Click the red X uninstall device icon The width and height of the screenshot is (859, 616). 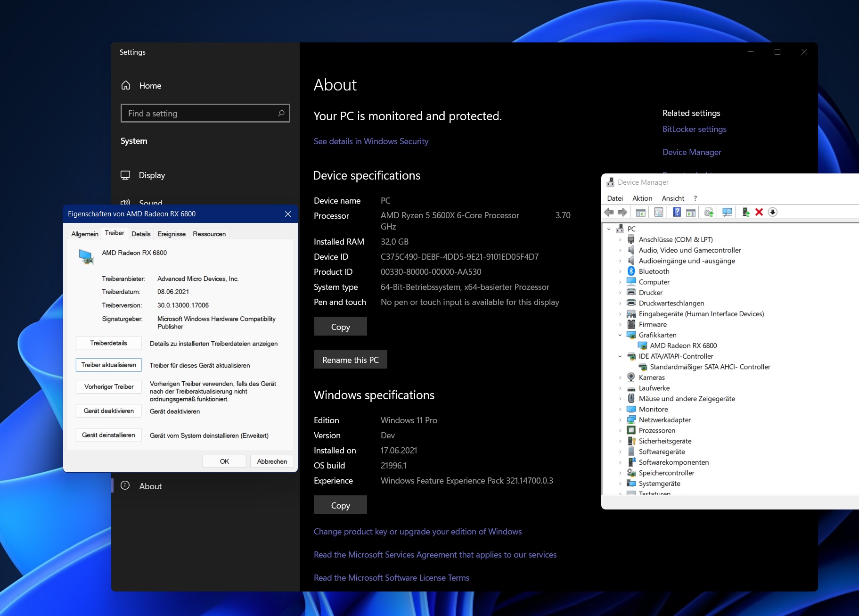759,212
